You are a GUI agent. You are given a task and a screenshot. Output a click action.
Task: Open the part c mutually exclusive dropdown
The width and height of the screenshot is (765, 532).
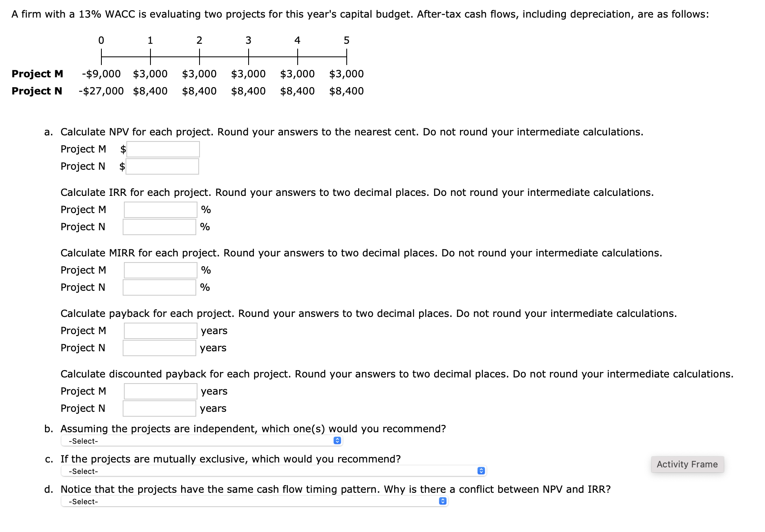(274, 470)
